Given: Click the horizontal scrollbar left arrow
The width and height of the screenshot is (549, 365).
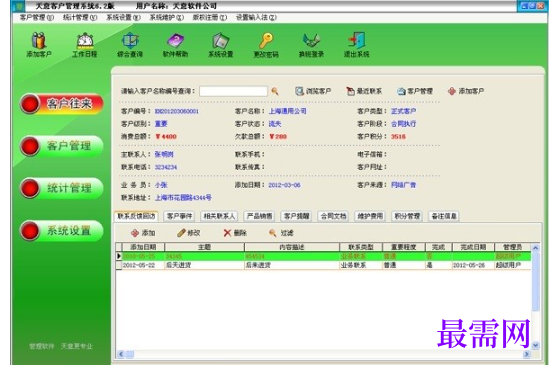Looking at the screenshot, I should pyautogui.click(x=121, y=354).
